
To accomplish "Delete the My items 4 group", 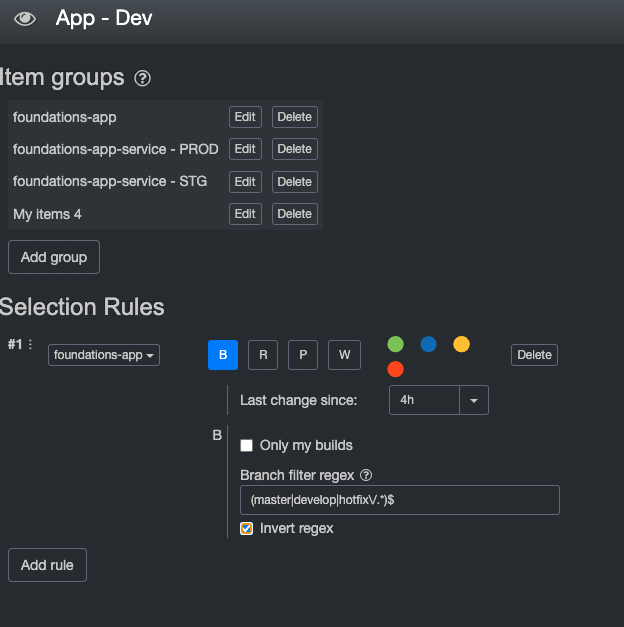I will pyautogui.click(x=294, y=214).
